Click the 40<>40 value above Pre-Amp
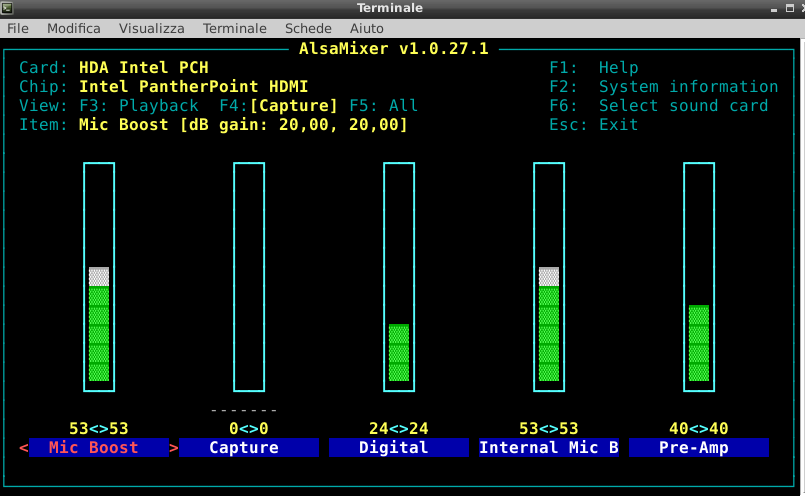Image resolution: width=805 pixels, height=496 pixels. pos(699,428)
